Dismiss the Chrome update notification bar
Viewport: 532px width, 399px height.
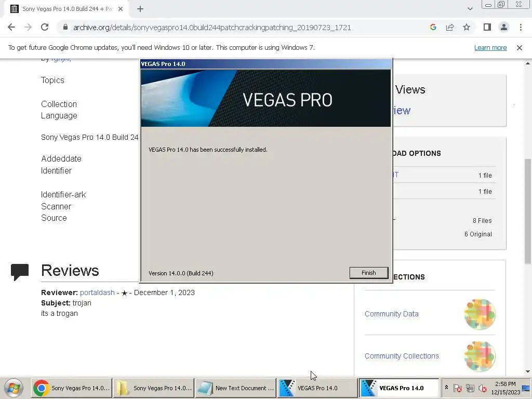[x=519, y=48]
